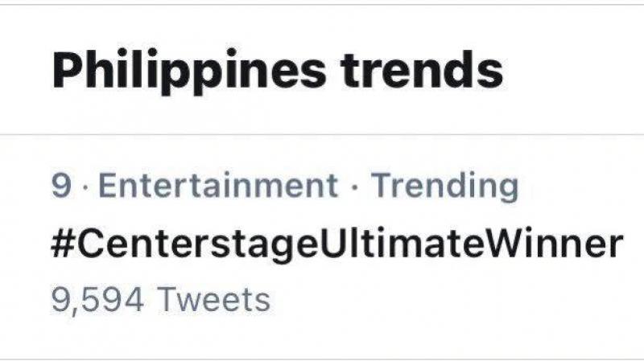The height and width of the screenshot is (361, 644).
Task: Click the Philippines trends heading
Action: click(x=277, y=71)
